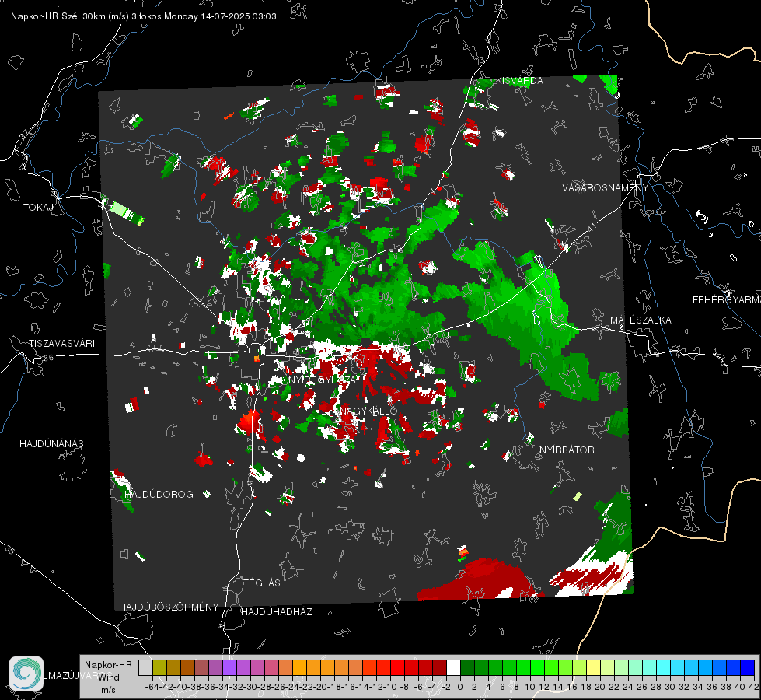
Task: Click the swirl weather service logo
Action: click(x=26, y=674)
